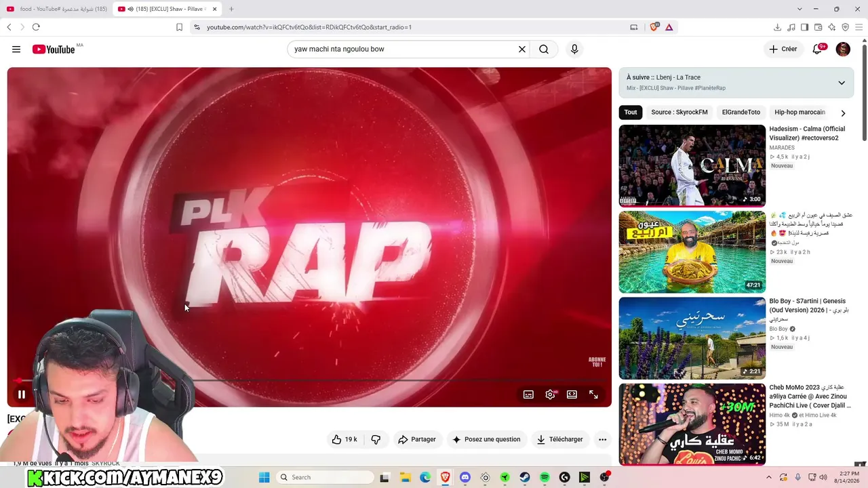Go to the MARADES channel
The width and height of the screenshot is (868, 488).
782,148
